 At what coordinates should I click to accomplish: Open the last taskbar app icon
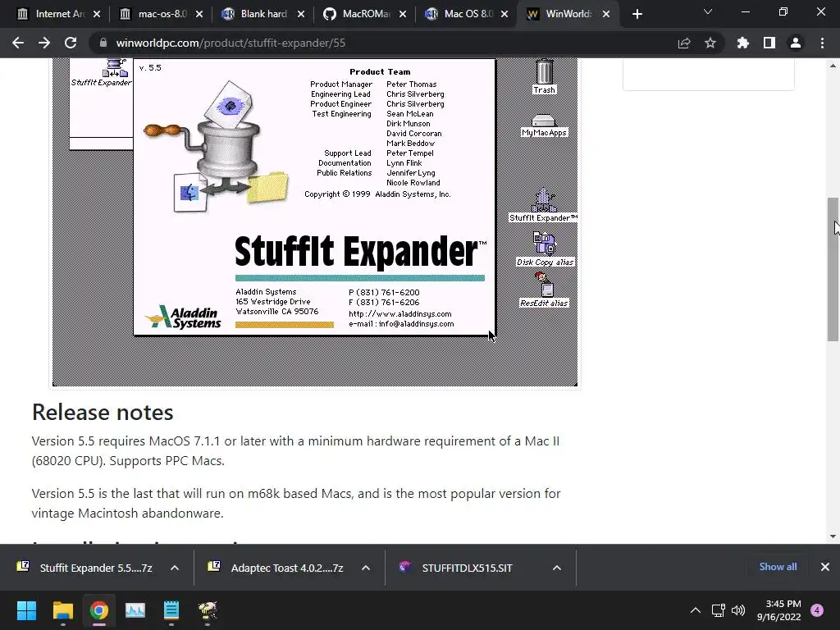click(x=208, y=610)
